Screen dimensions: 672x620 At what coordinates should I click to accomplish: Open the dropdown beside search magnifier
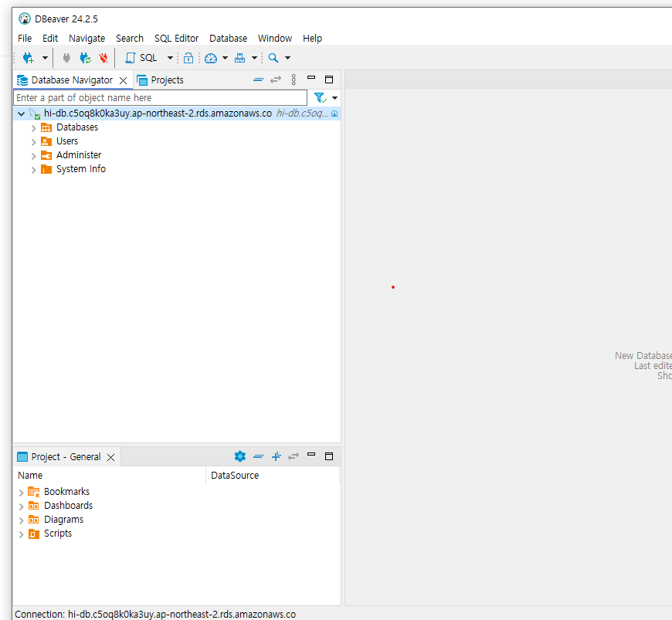tap(287, 58)
